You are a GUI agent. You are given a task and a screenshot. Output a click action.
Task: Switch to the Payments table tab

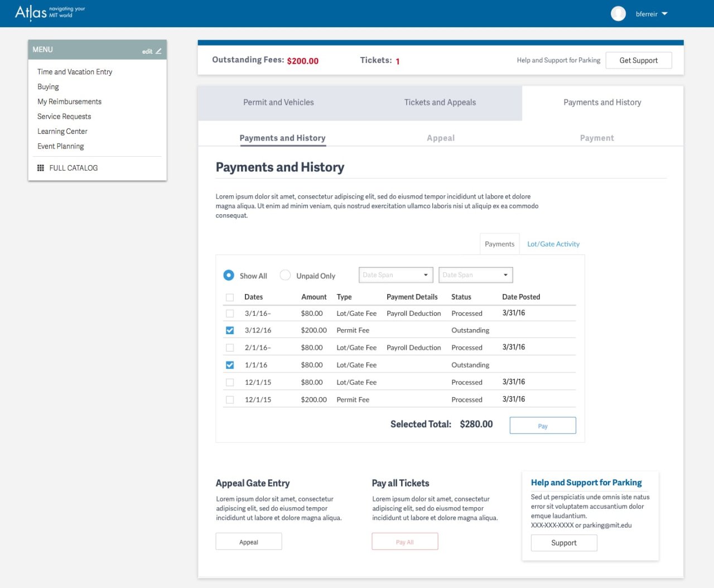(499, 244)
